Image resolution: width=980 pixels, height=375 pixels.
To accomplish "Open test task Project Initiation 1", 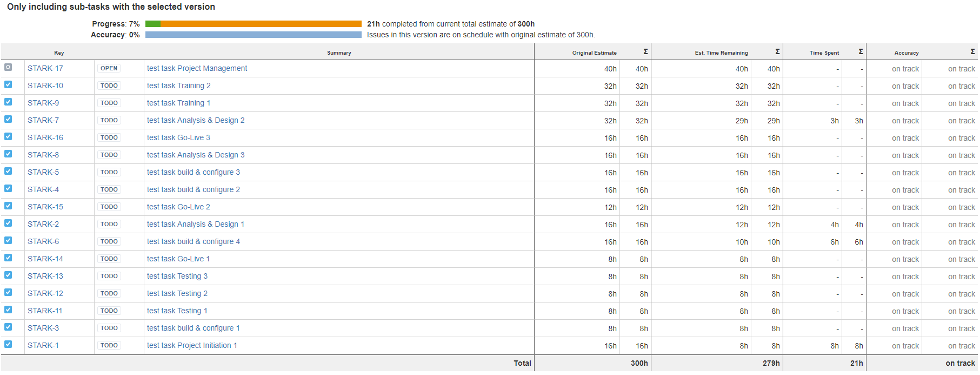I will click(x=192, y=345).
